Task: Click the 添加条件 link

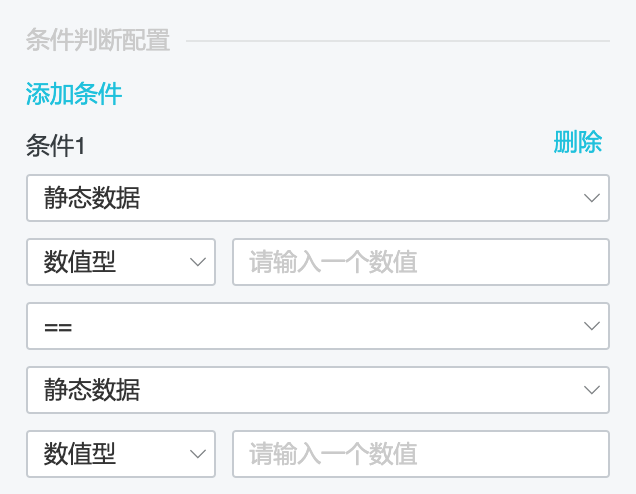Action: pos(74,94)
